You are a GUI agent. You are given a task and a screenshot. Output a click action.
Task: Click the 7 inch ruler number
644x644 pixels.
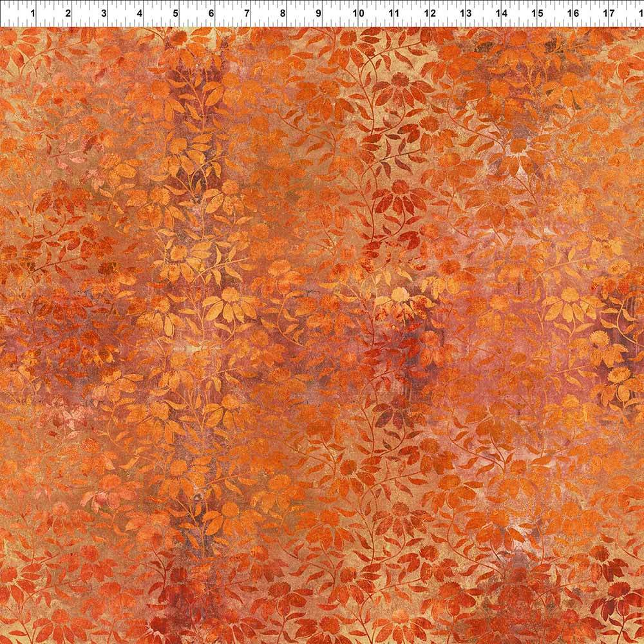pyautogui.click(x=247, y=12)
